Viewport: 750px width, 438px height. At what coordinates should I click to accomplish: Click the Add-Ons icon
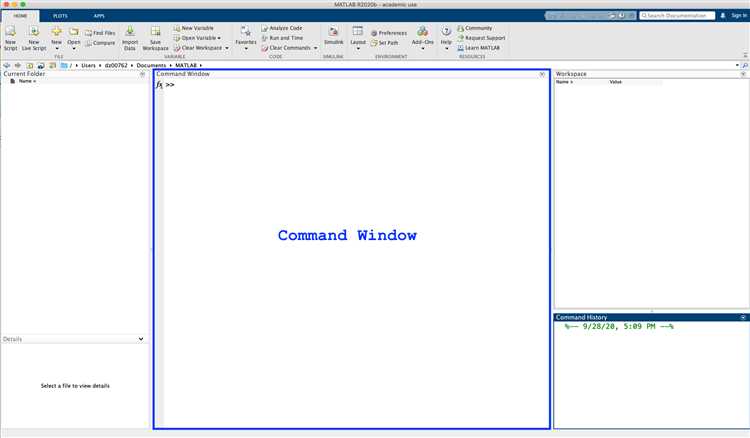(x=422, y=32)
